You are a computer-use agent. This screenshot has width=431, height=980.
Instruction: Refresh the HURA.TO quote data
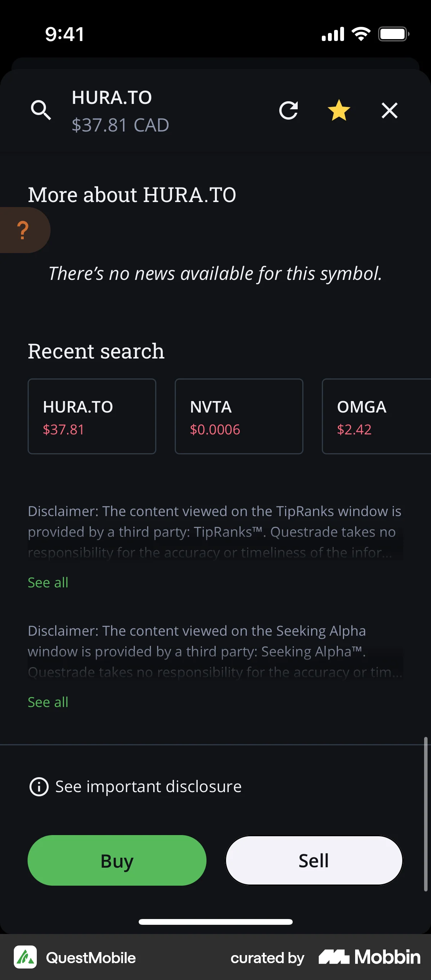[289, 111]
